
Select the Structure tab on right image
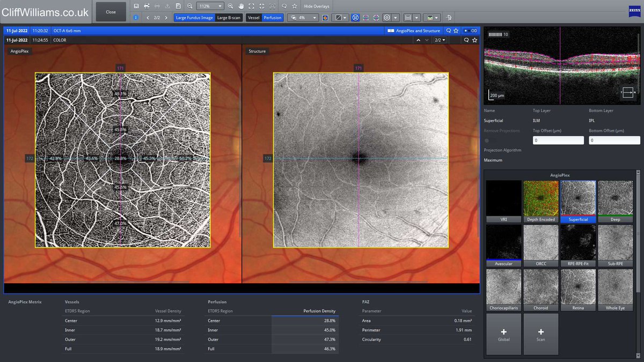pyautogui.click(x=257, y=51)
